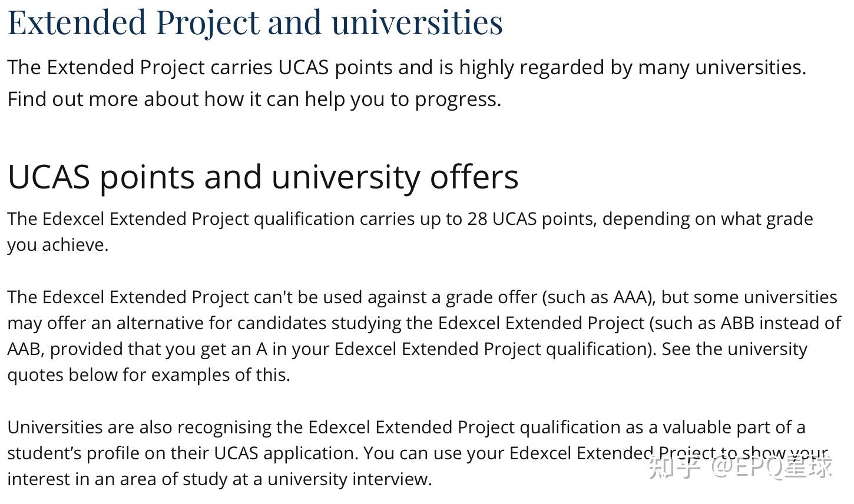Click the phrase "depending on what grade"
The height and width of the screenshot is (504, 854).
tap(707, 219)
